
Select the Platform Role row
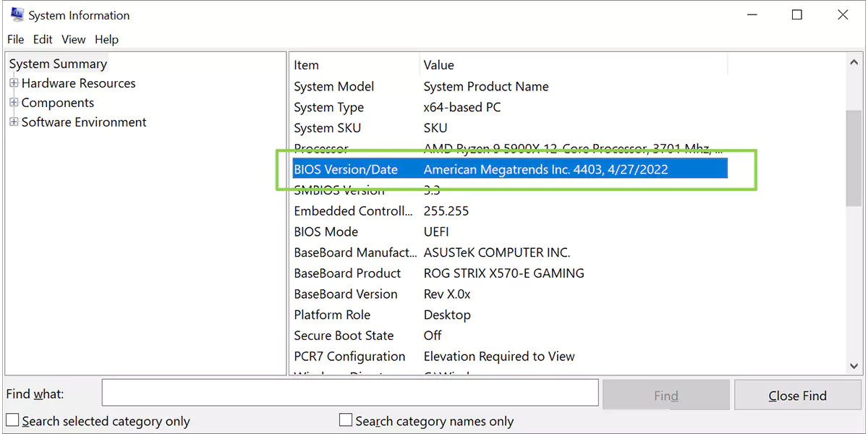click(509, 315)
